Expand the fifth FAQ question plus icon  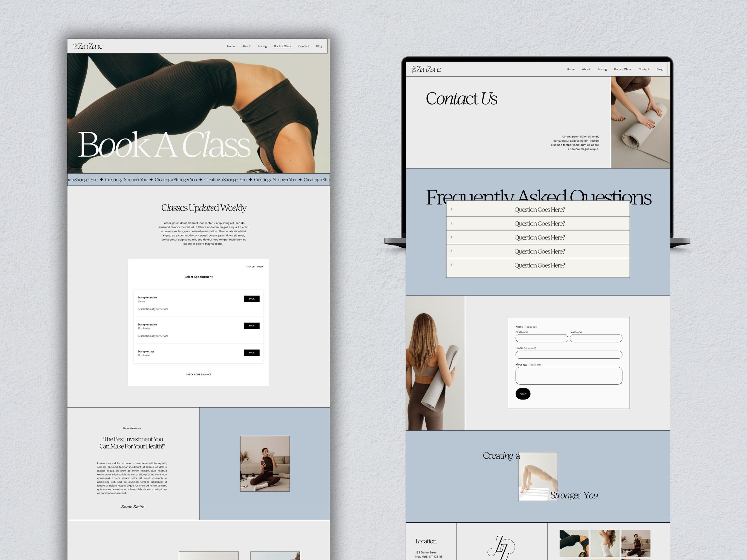click(451, 265)
